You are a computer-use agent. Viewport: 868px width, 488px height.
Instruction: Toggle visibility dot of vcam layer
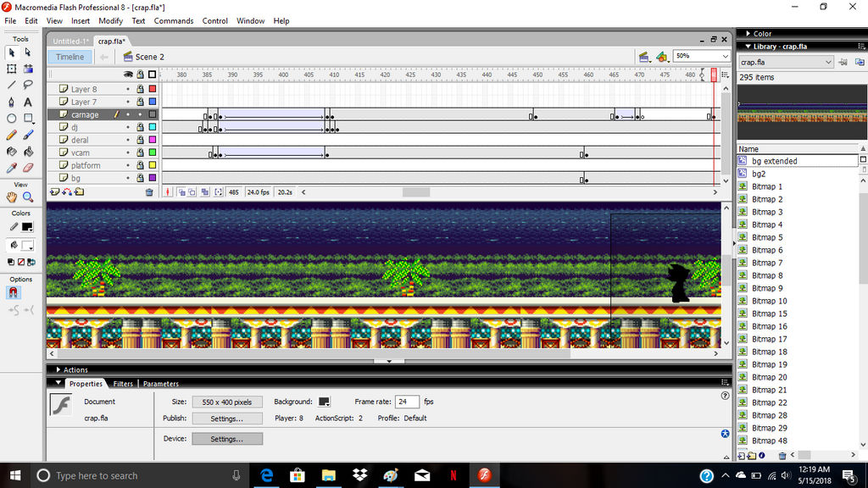(x=128, y=152)
